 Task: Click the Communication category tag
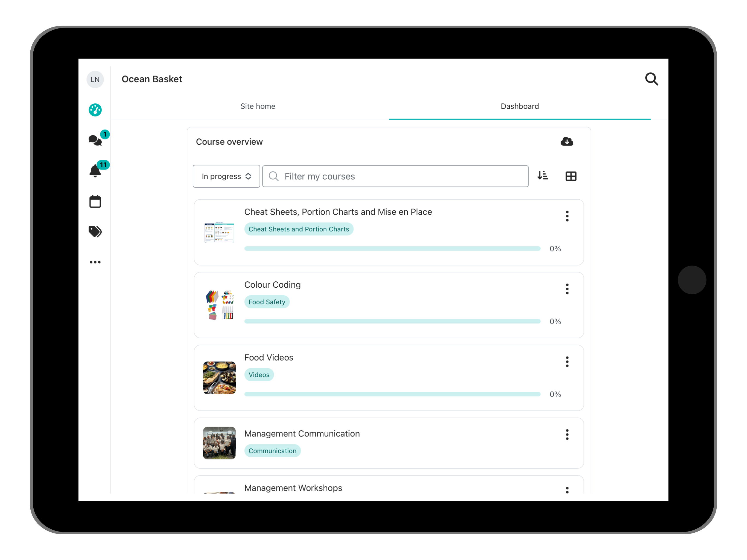[x=273, y=451]
